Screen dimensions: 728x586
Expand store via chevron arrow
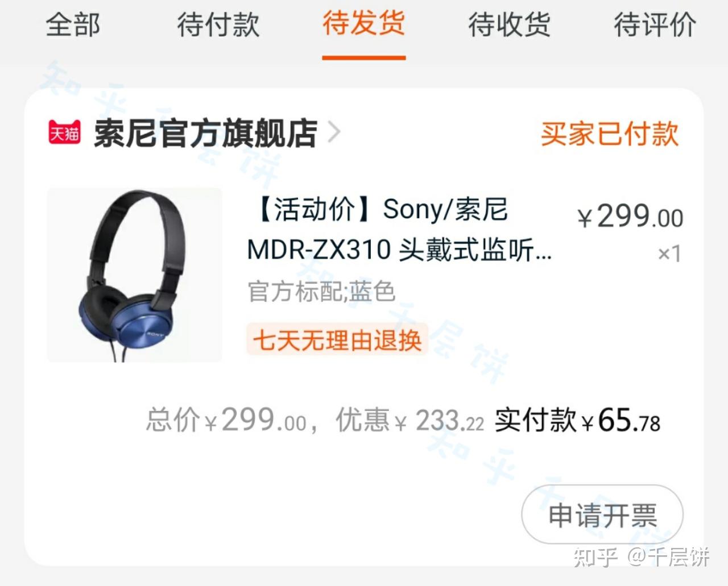point(334,132)
